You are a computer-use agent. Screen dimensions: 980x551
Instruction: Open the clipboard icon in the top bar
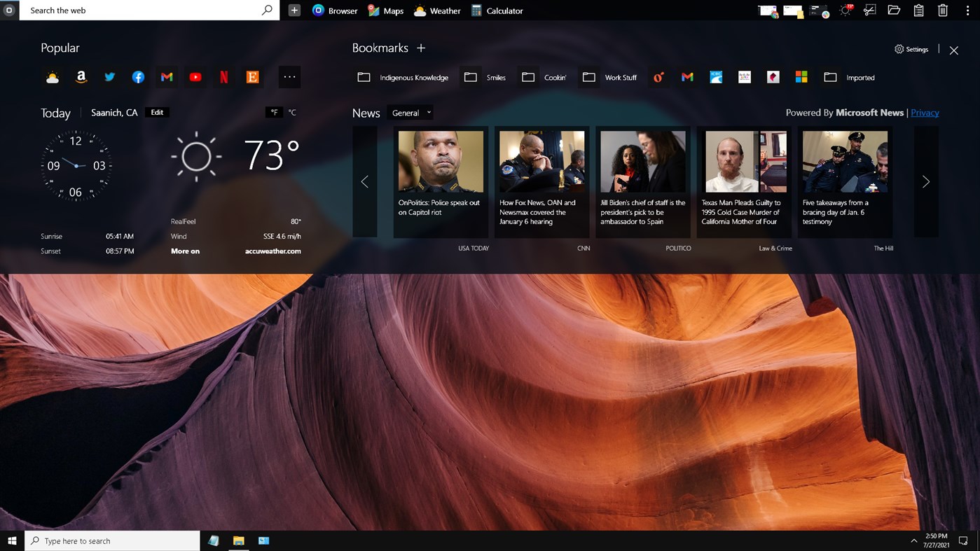[x=918, y=11]
